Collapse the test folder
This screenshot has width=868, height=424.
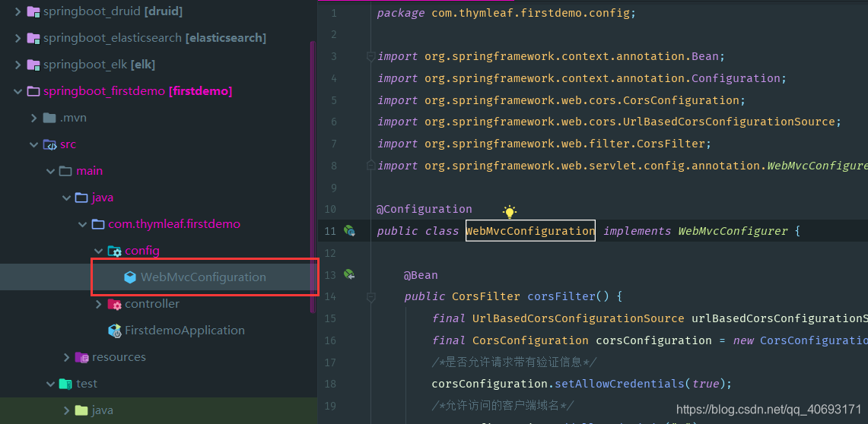[49, 384]
